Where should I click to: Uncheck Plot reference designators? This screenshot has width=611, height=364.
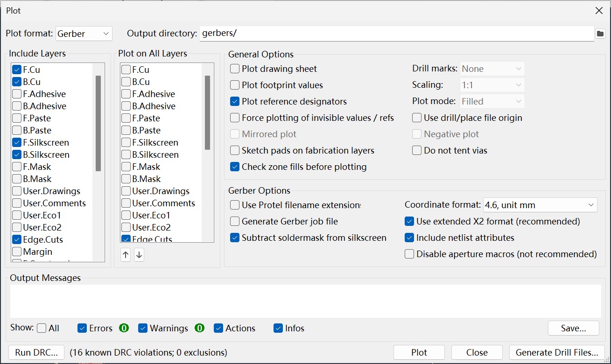(x=235, y=101)
